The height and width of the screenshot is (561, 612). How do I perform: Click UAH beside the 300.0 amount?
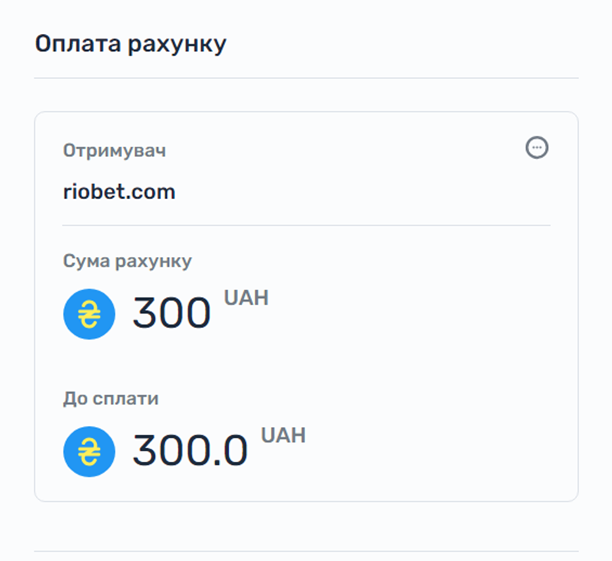point(283,435)
